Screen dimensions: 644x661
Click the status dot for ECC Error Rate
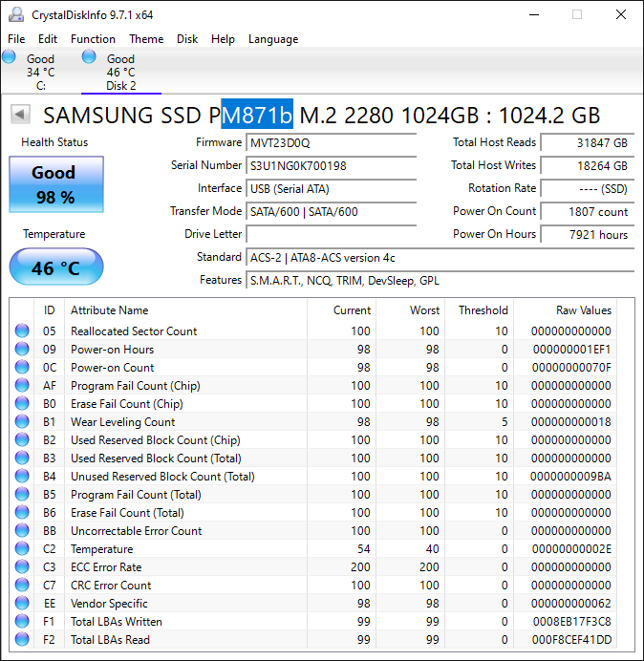click(x=22, y=566)
